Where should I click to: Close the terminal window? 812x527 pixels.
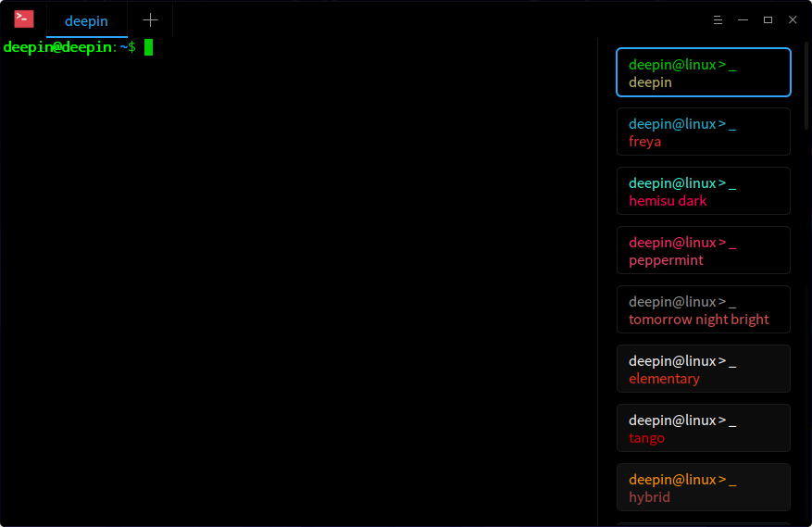click(x=793, y=19)
